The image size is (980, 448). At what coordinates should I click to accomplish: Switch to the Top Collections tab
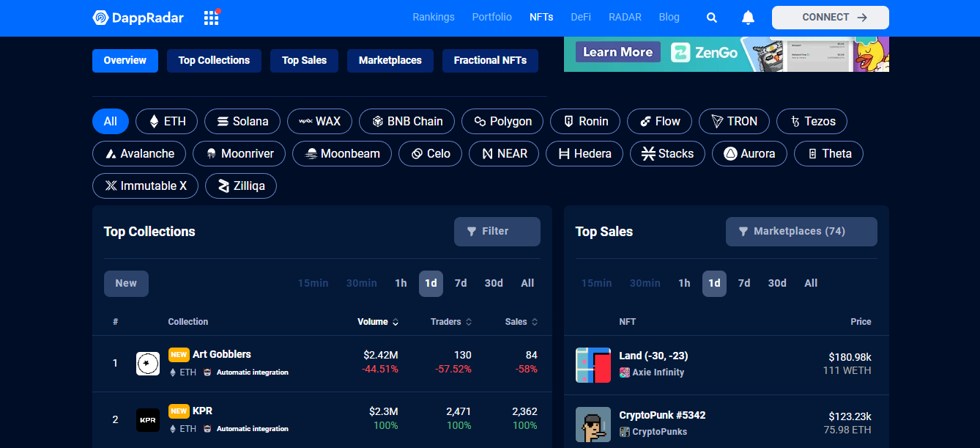point(214,60)
